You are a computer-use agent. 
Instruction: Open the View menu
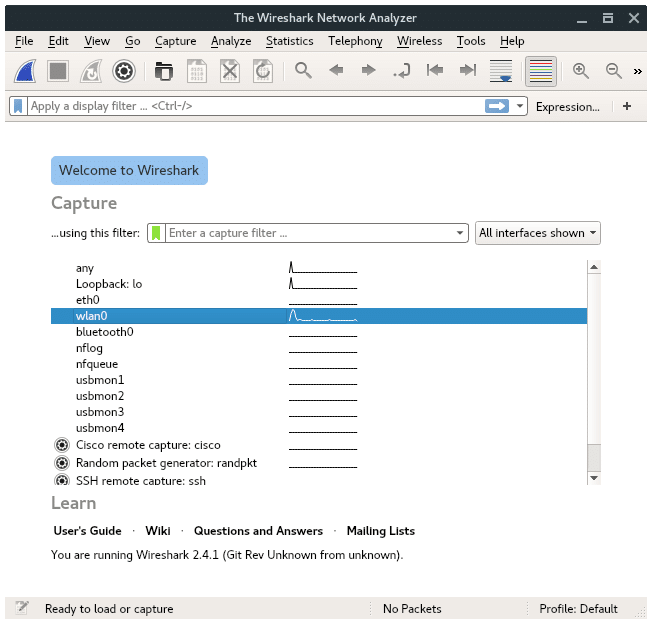pyautogui.click(x=97, y=41)
